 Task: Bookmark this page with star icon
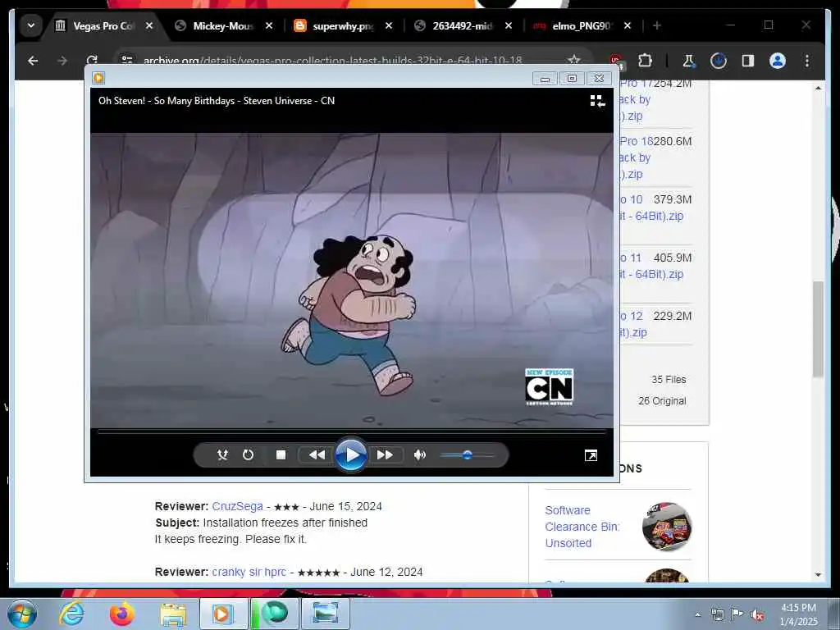click(x=573, y=61)
